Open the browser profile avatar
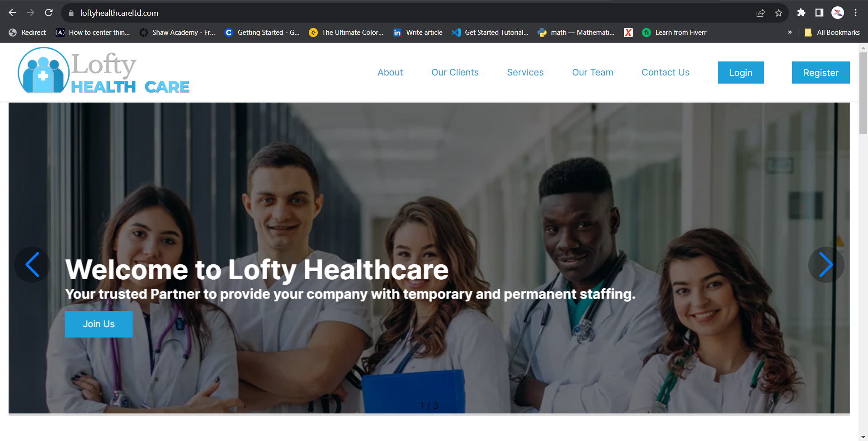Image resolution: width=868 pixels, height=441 pixels. tap(838, 13)
